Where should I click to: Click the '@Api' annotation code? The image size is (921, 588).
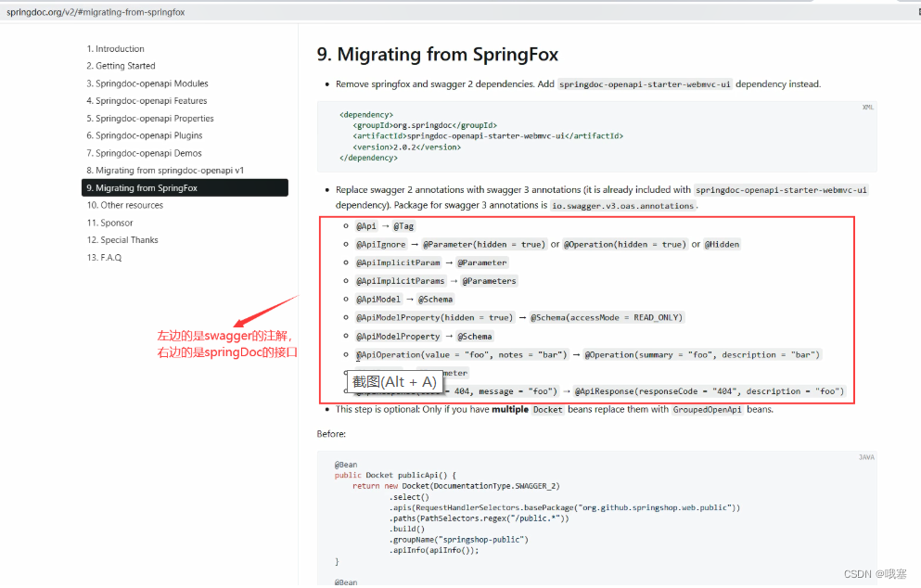[x=366, y=226]
